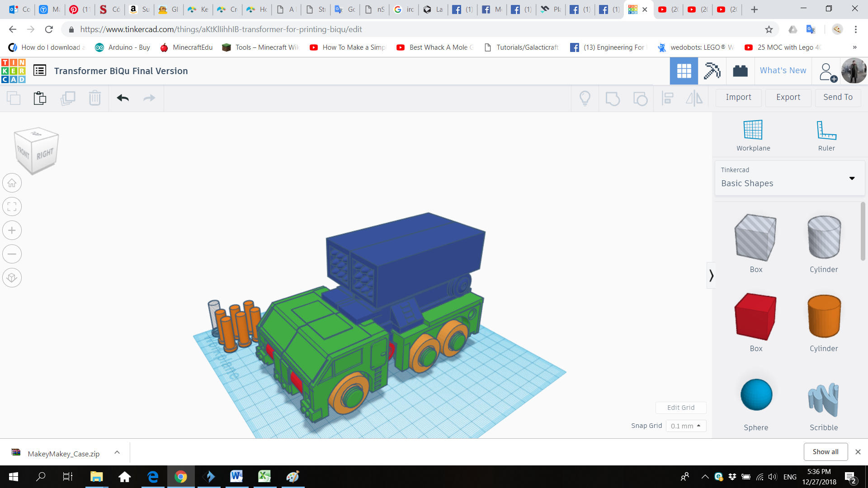Screen dimensions: 868x488
Task: Click the shapes panel scrollbar
Action: 863,231
